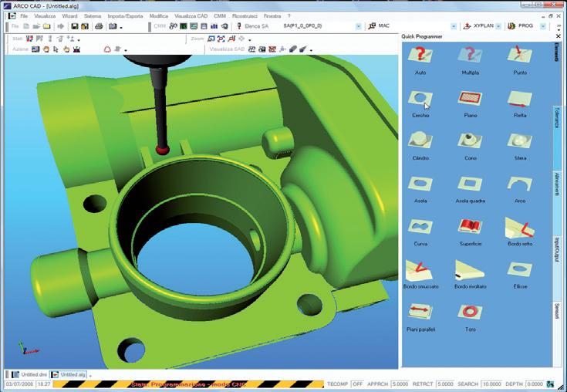
Task: Select the Cilindro cylinder tool
Action: [420, 146]
